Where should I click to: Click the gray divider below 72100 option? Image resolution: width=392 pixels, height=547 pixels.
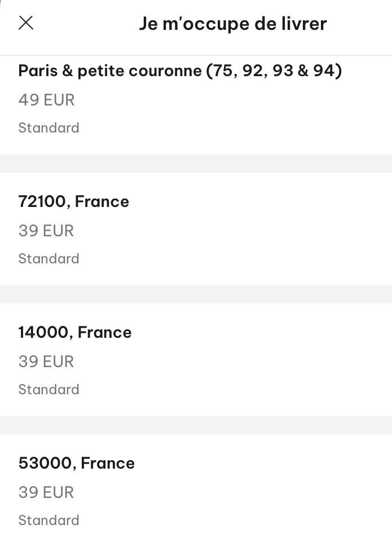click(x=196, y=294)
